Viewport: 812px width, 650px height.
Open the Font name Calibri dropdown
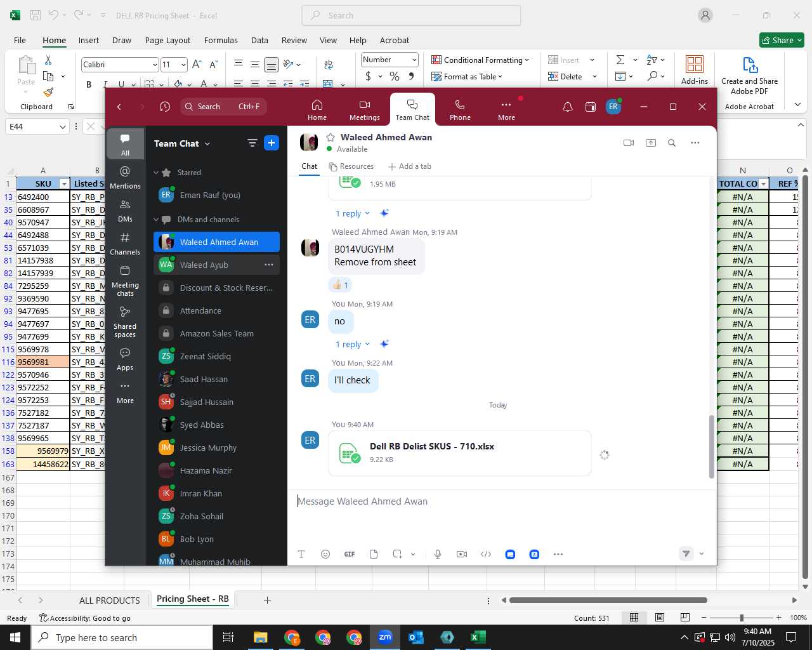coord(154,65)
